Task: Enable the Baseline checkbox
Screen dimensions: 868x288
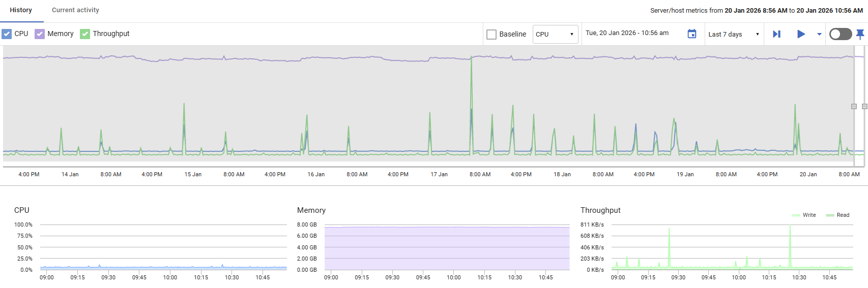Action: coord(491,34)
